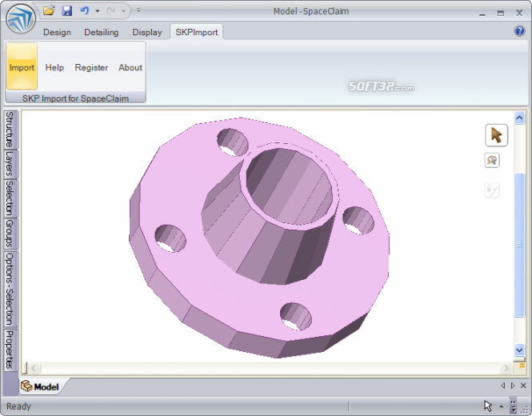The height and width of the screenshot is (416, 532).
Task: Open the Selection side panel
Action: pyautogui.click(x=10, y=198)
